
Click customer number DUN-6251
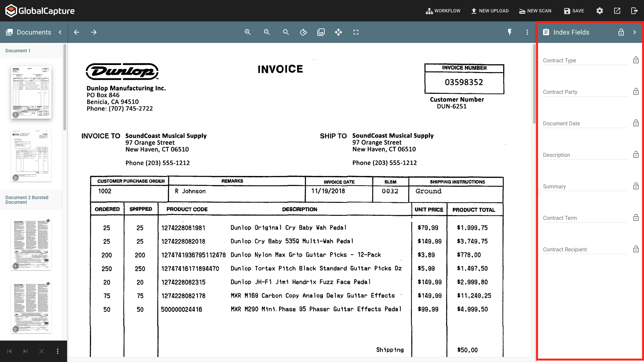point(451,106)
